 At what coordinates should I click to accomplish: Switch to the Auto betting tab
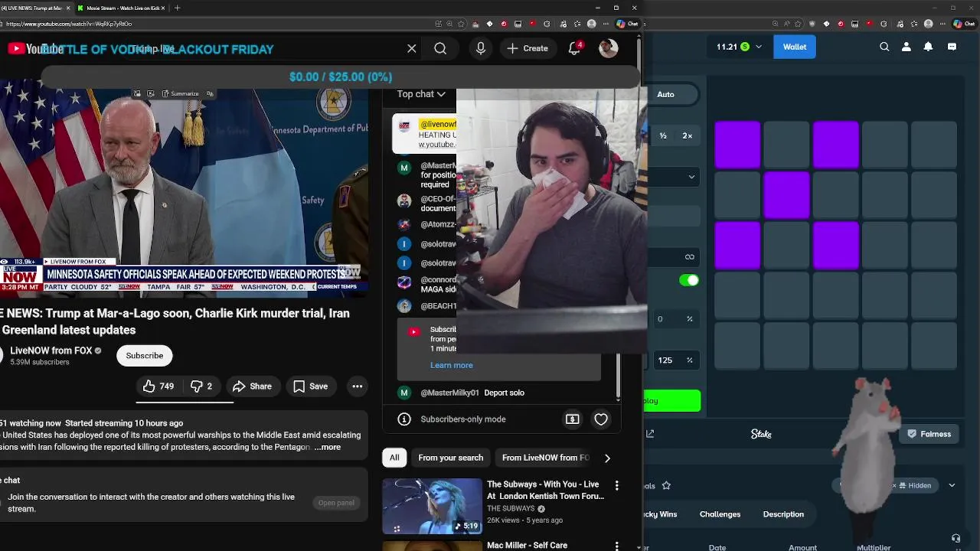pos(665,94)
